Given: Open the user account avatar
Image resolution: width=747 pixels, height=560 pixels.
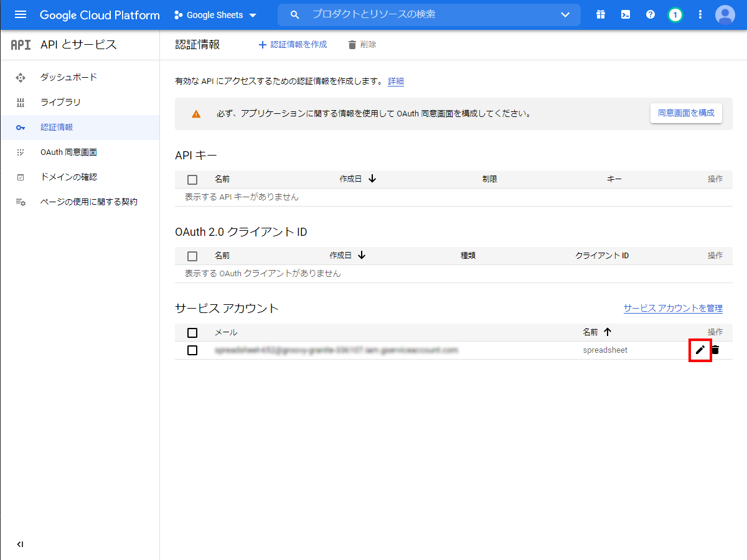Looking at the screenshot, I should click(x=725, y=14).
